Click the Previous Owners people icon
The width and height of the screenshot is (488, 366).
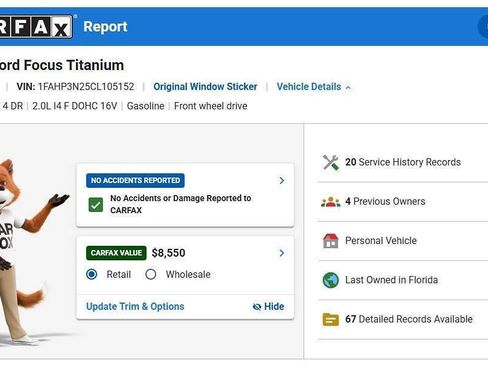pos(331,202)
